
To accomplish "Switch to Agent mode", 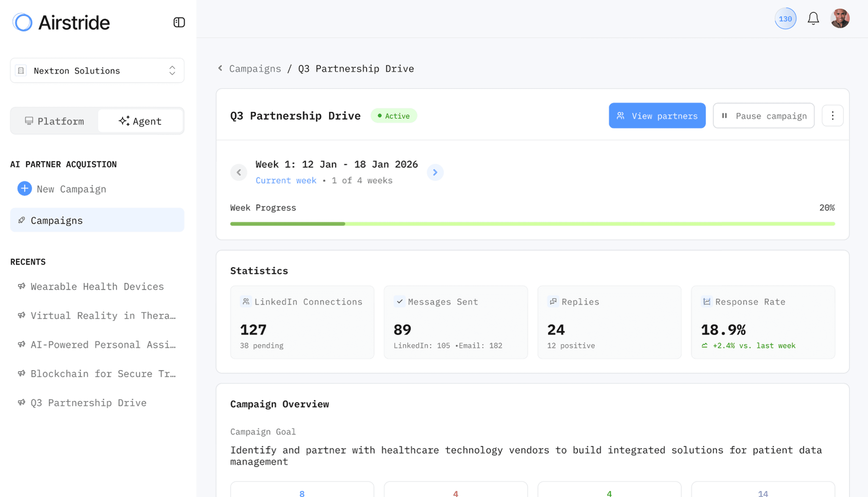I will [x=140, y=121].
